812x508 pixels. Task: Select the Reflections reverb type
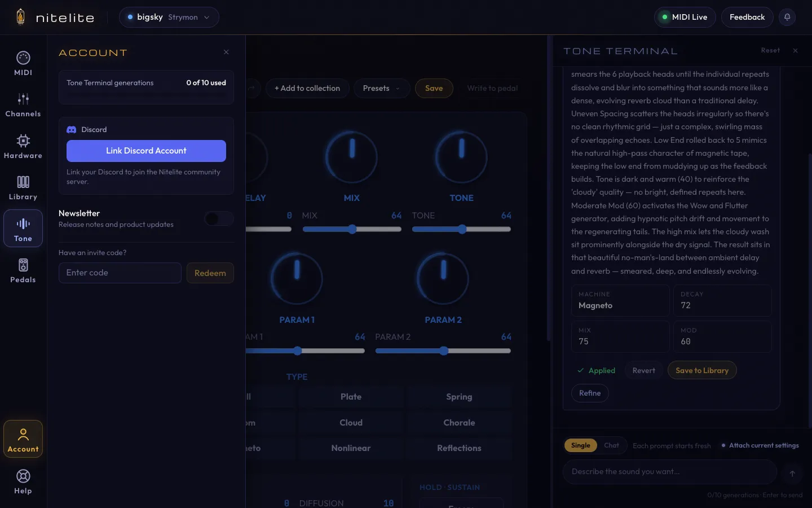[459, 448]
